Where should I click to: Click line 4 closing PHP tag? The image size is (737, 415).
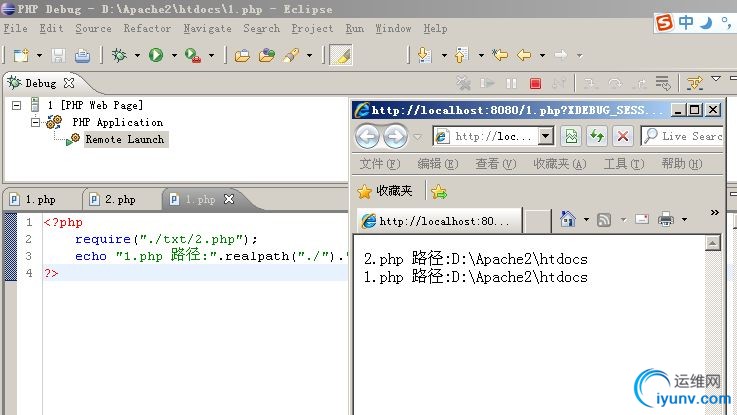[51, 273]
